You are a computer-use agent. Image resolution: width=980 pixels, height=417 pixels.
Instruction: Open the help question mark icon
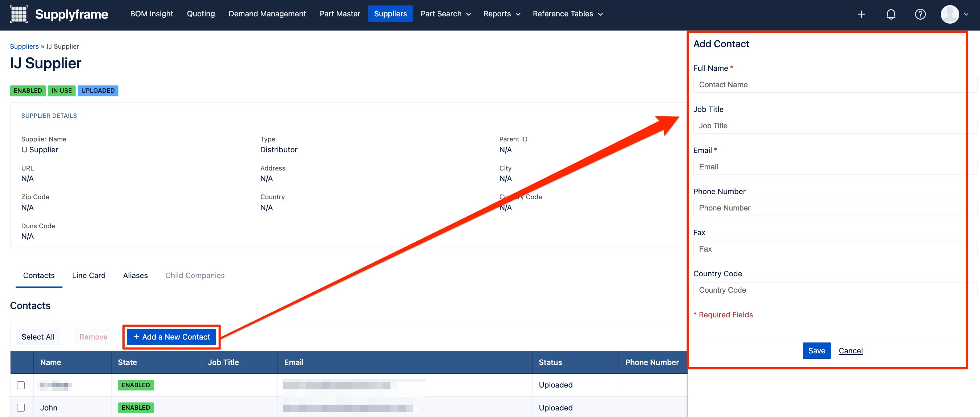[x=920, y=14]
